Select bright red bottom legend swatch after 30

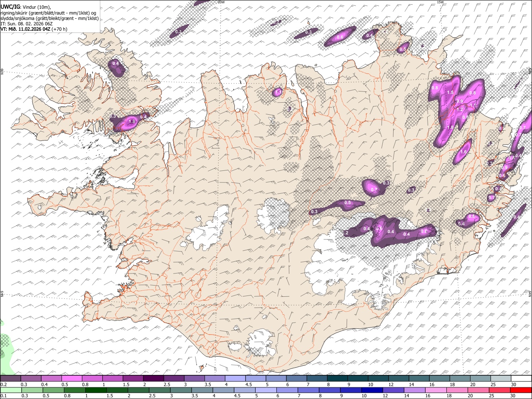click(521, 390)
